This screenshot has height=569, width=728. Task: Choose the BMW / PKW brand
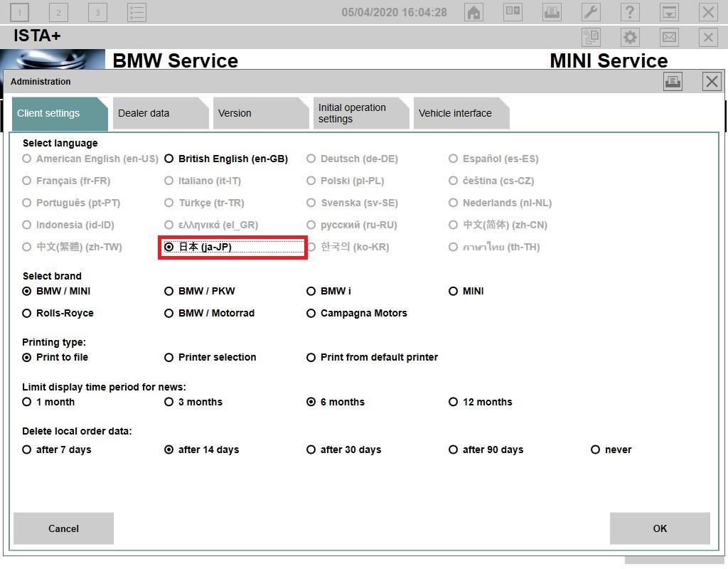coord(200,291)
